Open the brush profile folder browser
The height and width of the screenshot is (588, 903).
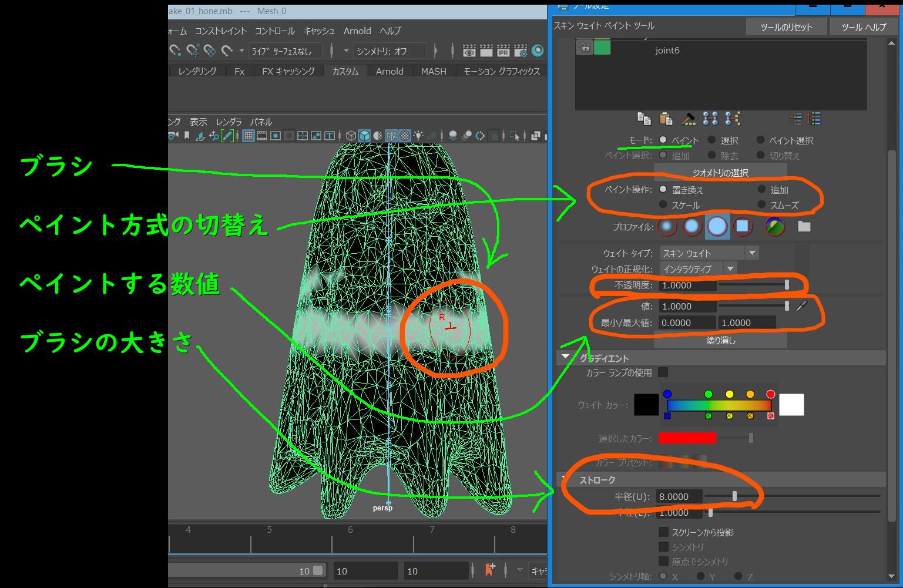point(804,226)
